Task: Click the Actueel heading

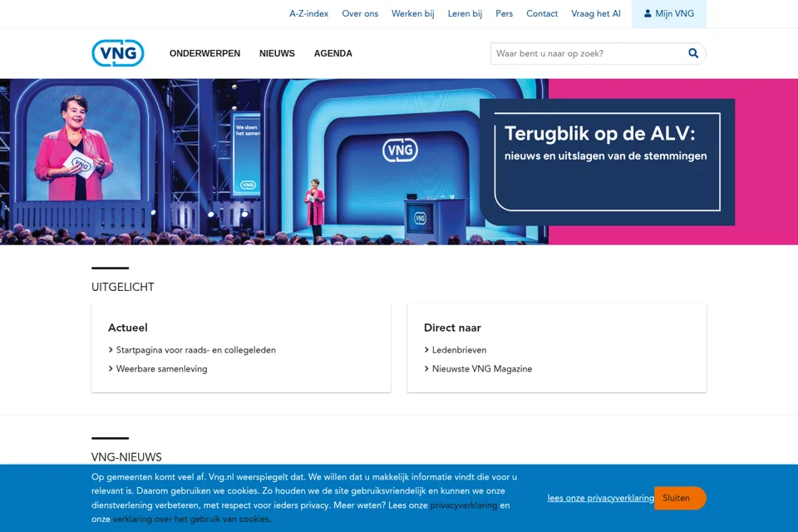Action: tap(128, 328)
